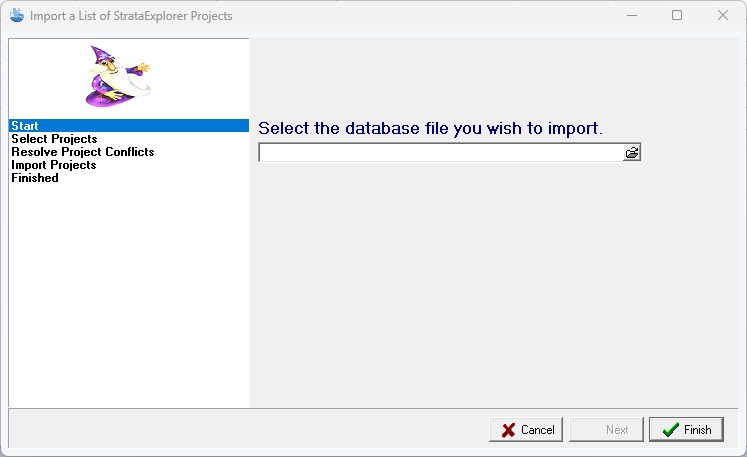Click the StrataExplorer title bar app icon
The width and height of the screenshot is (747, 457).
coord(15,16)
